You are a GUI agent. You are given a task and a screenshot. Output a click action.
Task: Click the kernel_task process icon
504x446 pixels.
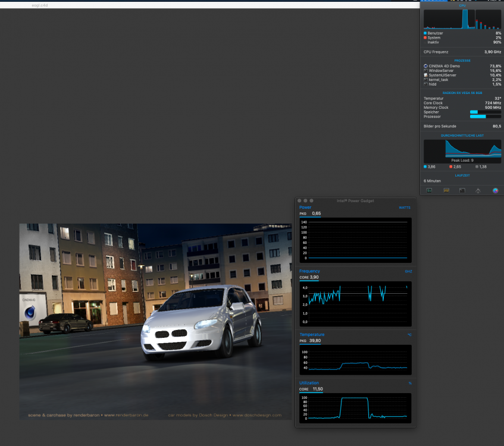click(x=425, y=79)
